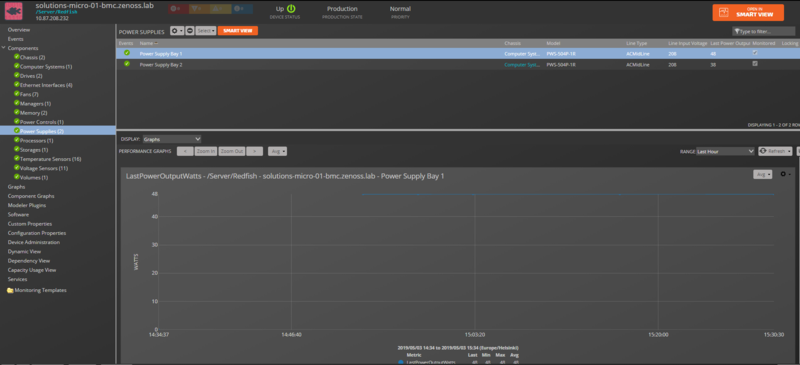The image size is (800, 365).
Task: Click the Computer Sys... chassis link for Bay 2
Action: coord(521,65)
